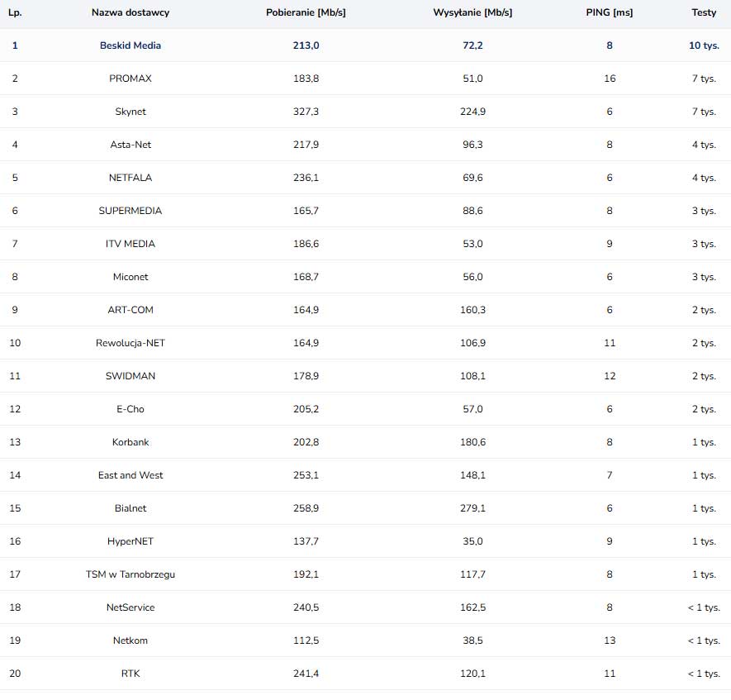The image size is (731, 700).
Task: Click ITV MEDIA provider name
Action: [131, 244]
